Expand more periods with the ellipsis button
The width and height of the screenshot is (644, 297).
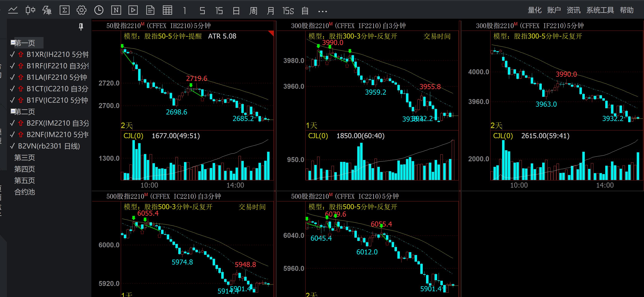point(322,11)
